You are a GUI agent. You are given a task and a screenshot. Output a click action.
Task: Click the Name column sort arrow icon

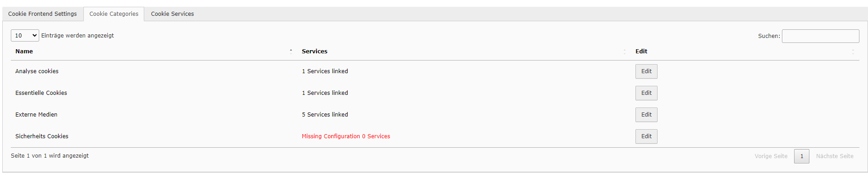click(291, 51)
